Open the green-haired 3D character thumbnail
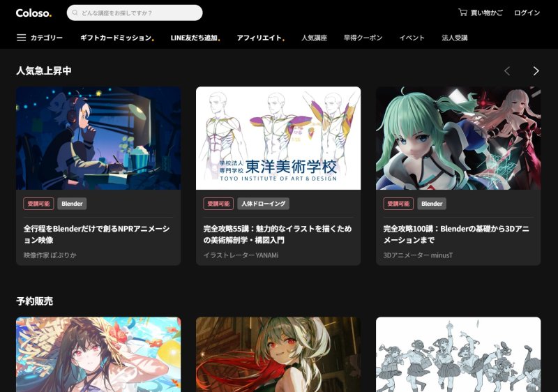The image size is (558, 392). [458, 138]
